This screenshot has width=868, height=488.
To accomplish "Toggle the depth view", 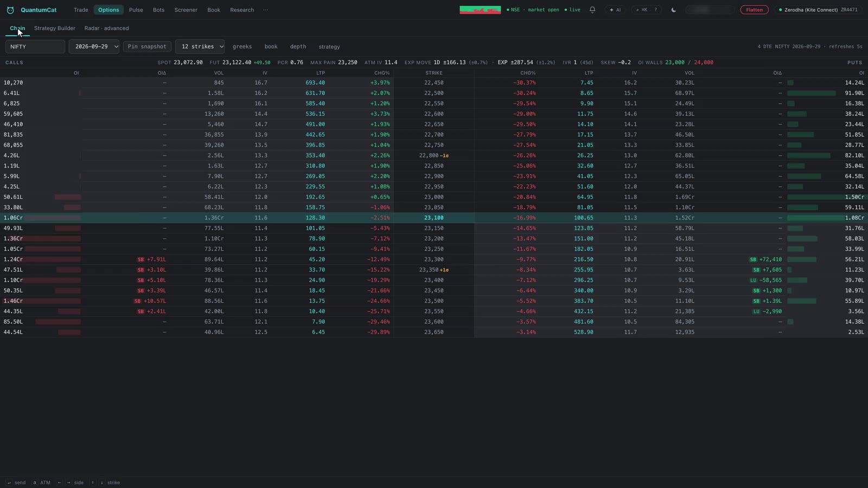I will pyautogui.click(x=298, y=47).
